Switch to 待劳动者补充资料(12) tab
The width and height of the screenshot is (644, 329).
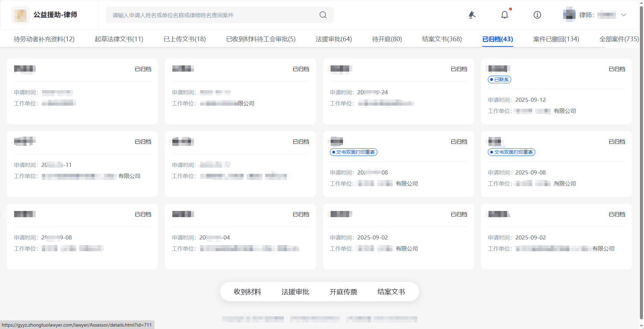[44, 39]
